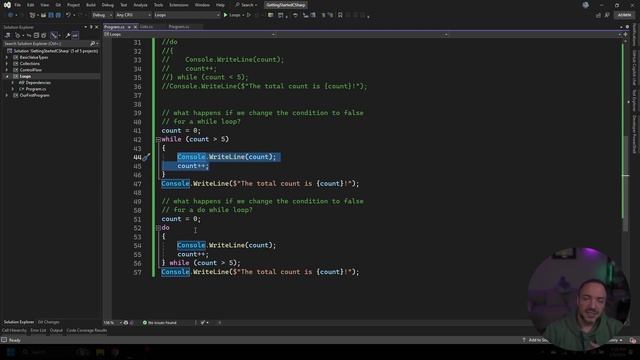Screen dimensions: 640x360
Task: Toggle auto-hide pin on Solution Explorer
Action: [x=91, y=27]
